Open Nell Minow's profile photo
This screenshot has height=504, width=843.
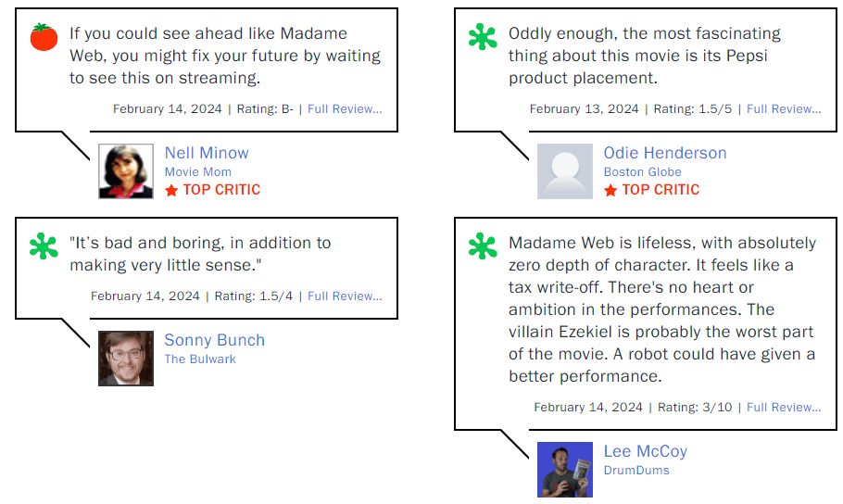(126, 171)
